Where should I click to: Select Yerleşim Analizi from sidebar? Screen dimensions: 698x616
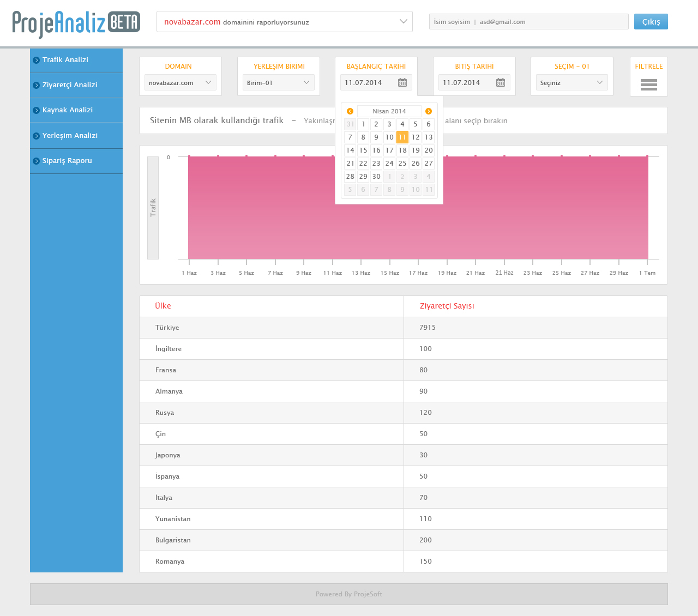(x=70, y=136)
